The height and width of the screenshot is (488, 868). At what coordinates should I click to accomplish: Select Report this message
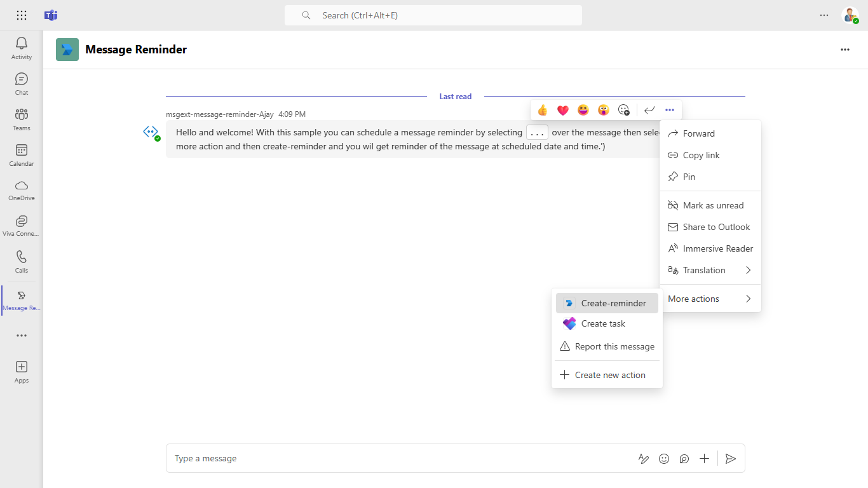(607, 346)
